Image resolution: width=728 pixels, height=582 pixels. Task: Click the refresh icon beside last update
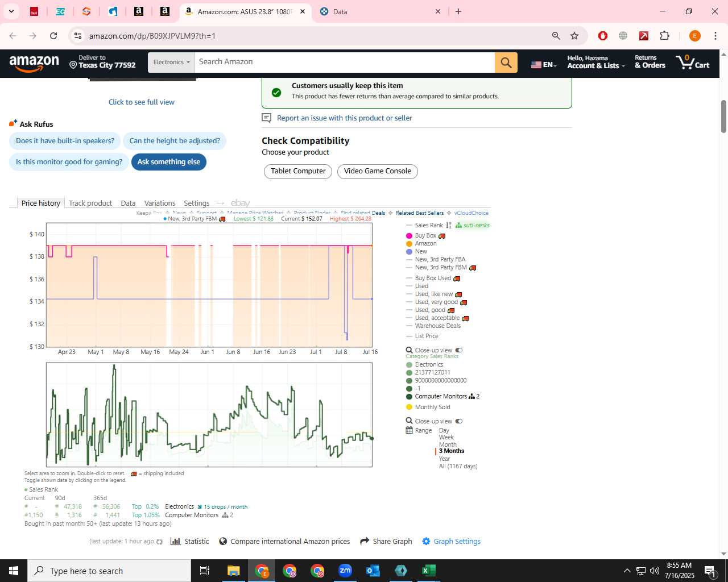(159, 542)
